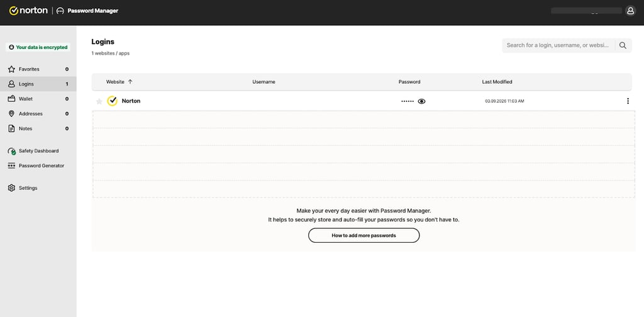Click the Password Manager title text
Image resolution: width=644 pixels, height=317 pixels.
click(x=93, y=11)
